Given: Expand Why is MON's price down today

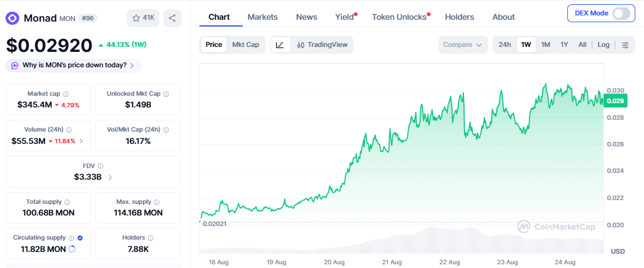Looking at the screenshot, I should tap(73, 65).
